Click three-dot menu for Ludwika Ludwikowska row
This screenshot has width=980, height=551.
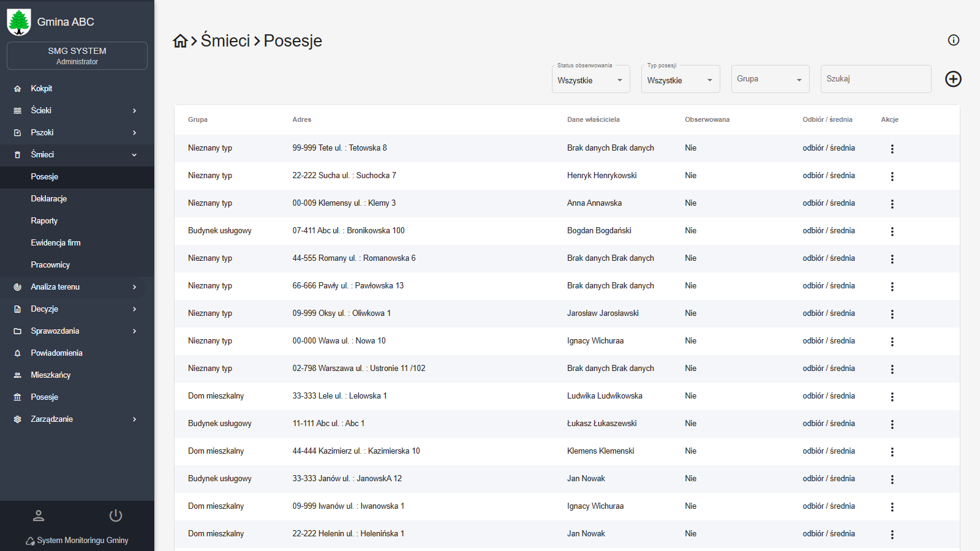tap(892, 397)
